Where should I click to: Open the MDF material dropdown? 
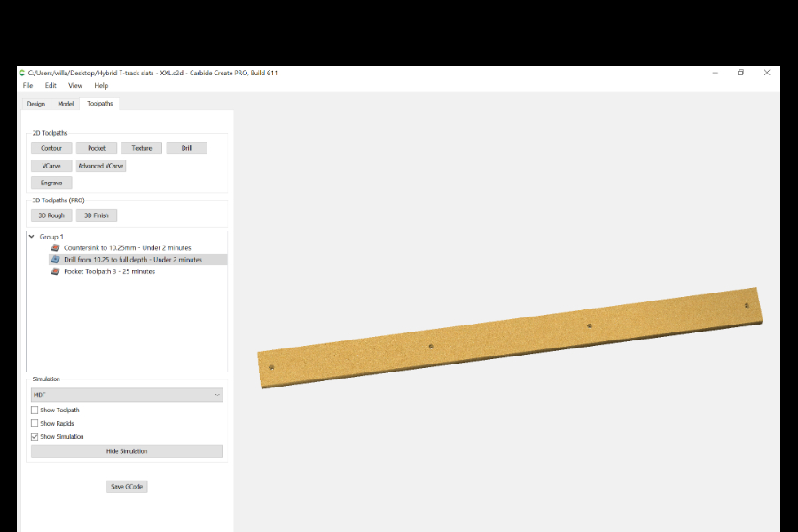[x=127, y=395]
